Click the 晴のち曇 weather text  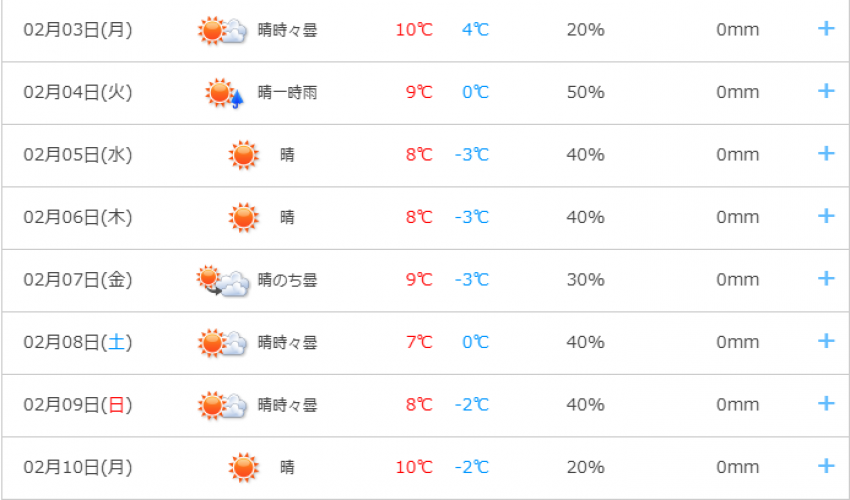point(287,280)
